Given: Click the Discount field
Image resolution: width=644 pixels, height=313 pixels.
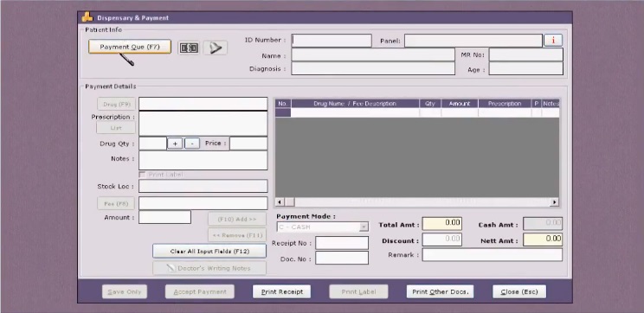Looking at the screenshot, I should 442,240.
